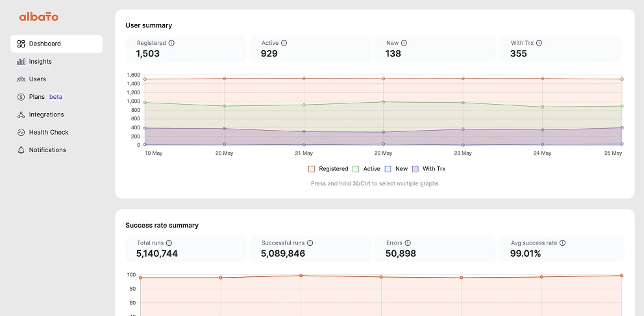Click the User summary heading
The image size is (644, 316).
[x=149, y=25]
